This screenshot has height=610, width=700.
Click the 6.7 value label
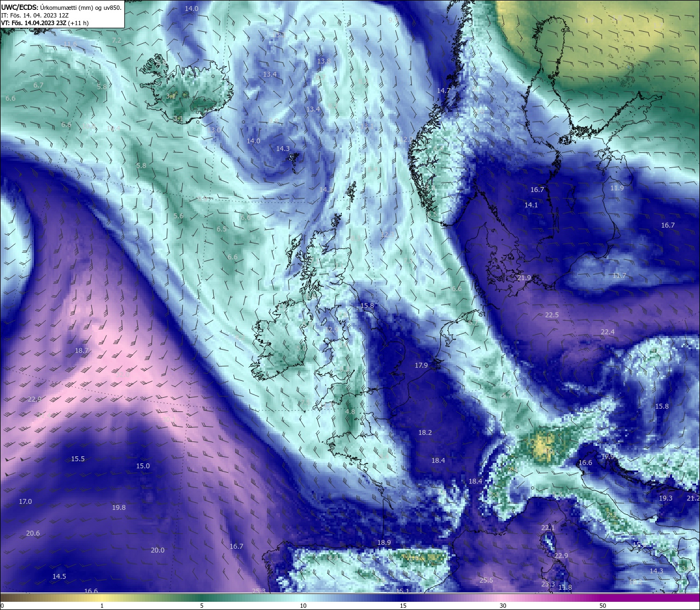click(x=38, y=85)
